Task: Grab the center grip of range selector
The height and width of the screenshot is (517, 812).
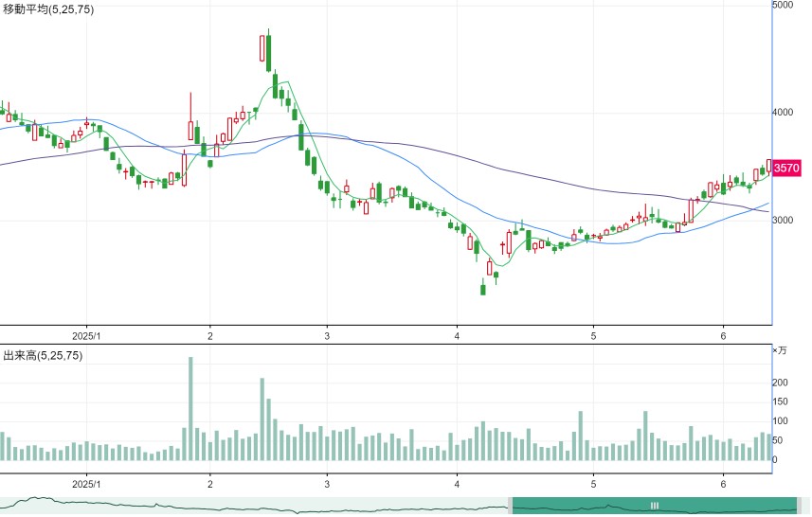Action: tap(655, 505)
